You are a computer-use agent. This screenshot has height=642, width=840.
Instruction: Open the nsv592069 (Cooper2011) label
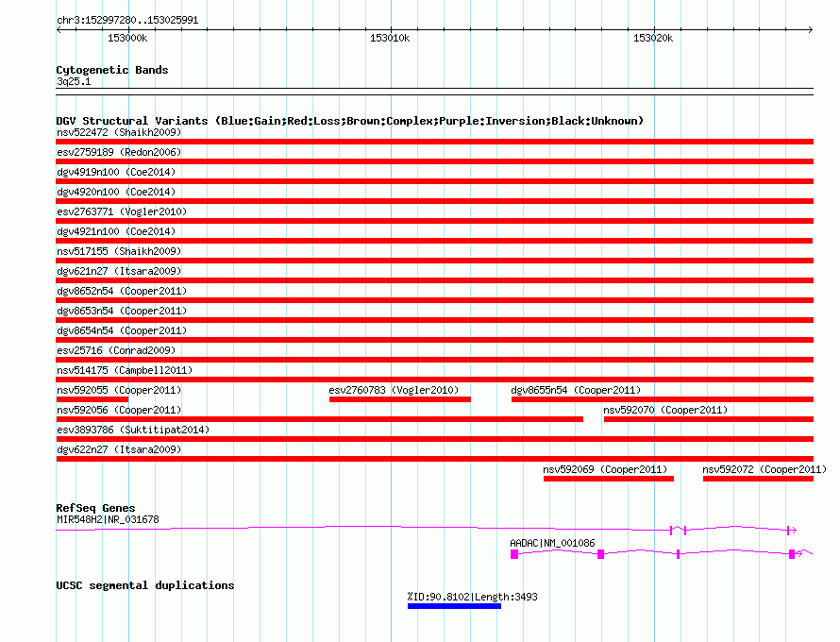605,469
